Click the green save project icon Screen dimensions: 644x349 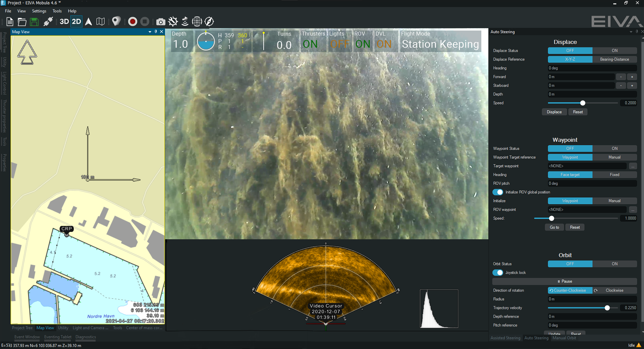pyautogui.click(x=34, y=22)
